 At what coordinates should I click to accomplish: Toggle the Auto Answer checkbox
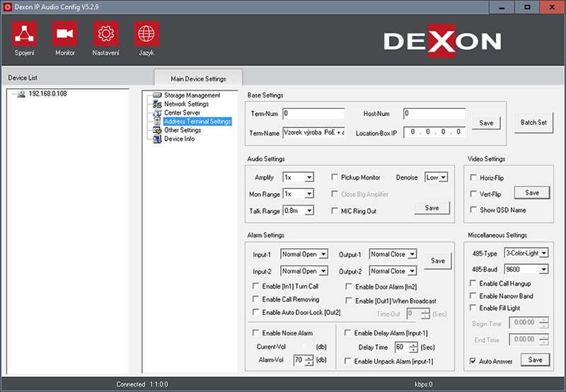pos(473,361)
